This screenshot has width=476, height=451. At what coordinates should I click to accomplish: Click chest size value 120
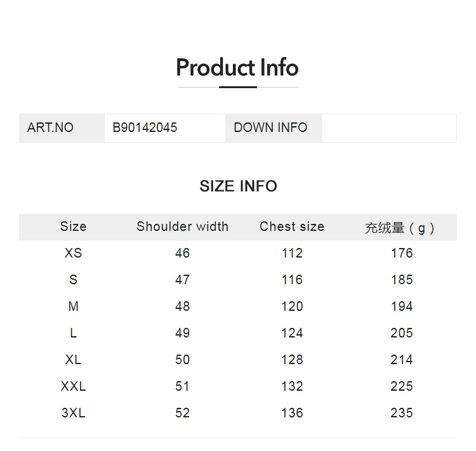pos(292,306)
